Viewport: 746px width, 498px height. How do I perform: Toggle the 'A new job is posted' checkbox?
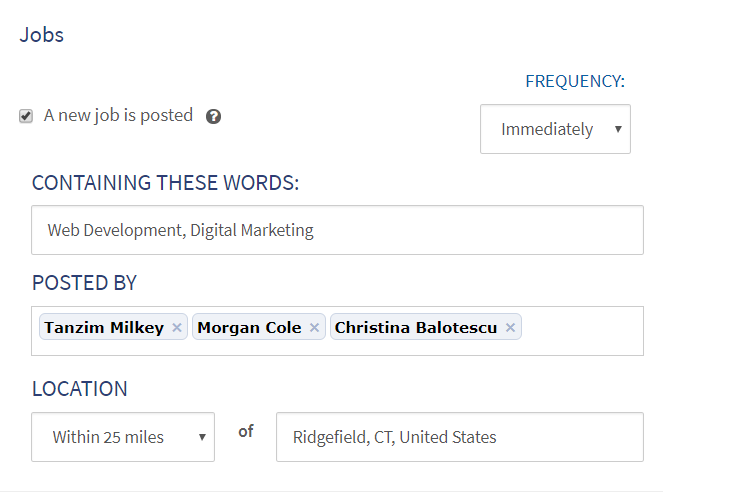tap(26, 116)
